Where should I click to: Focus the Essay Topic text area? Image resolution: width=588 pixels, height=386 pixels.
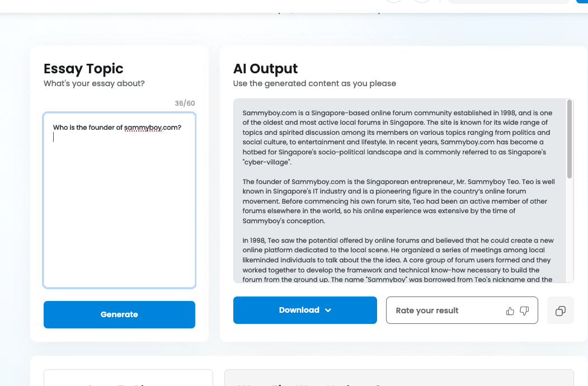tap(119, 200)
